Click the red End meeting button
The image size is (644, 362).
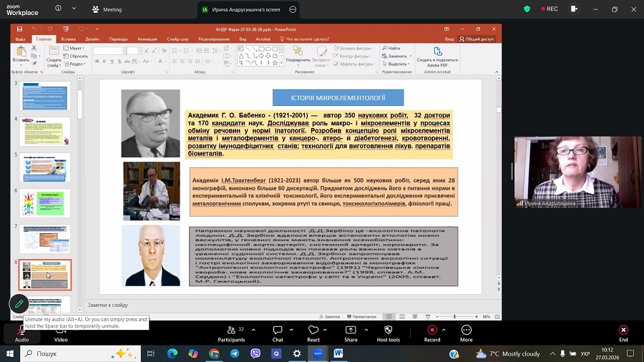[623, 331]
